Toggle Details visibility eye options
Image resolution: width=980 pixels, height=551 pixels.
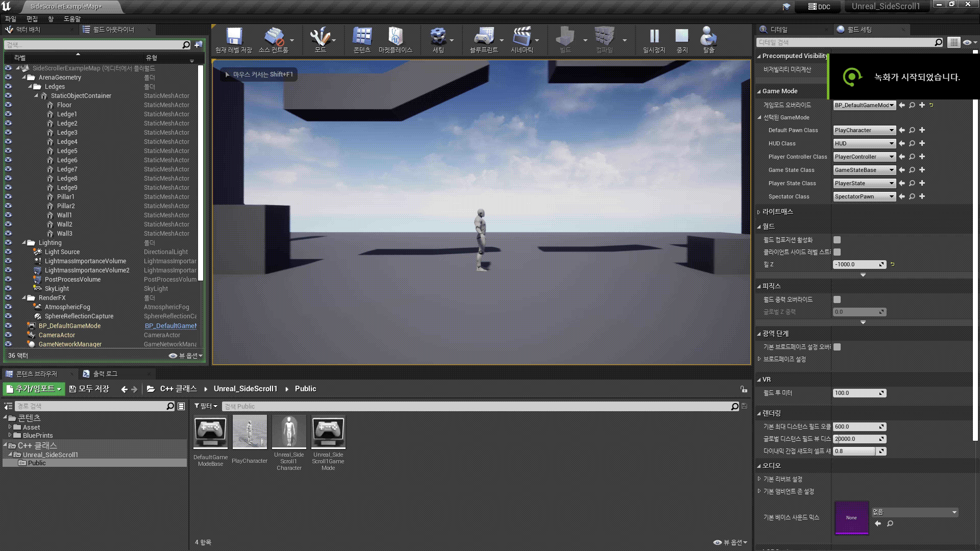(x=969, y=42)
